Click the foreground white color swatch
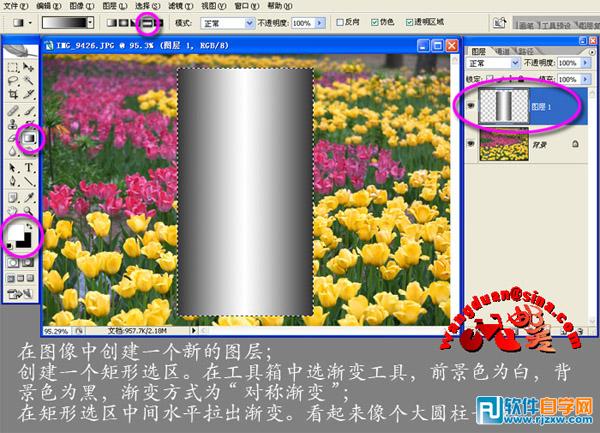Image resolution: width=600 pixels, height=433 pixels. (x=15, y=232)
